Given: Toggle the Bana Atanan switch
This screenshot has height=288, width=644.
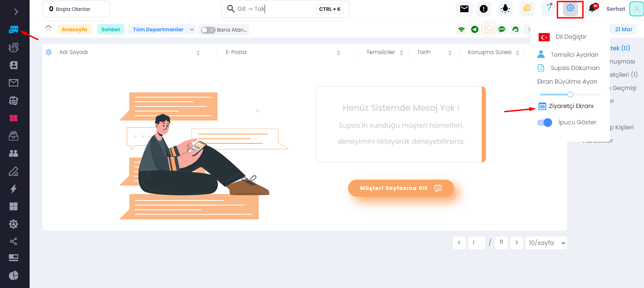Looking at the screenshot, I should point(208,30).
